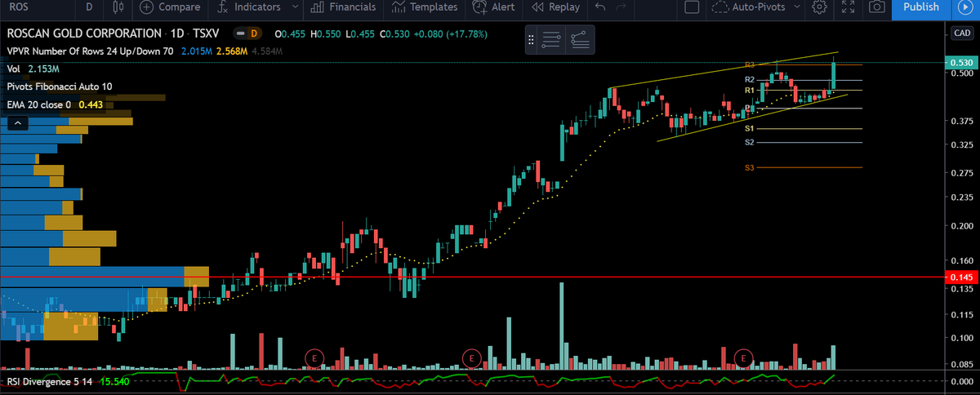980x395 pixels.
Task: Open the CAD currency selector
Action: pos(961,33)
